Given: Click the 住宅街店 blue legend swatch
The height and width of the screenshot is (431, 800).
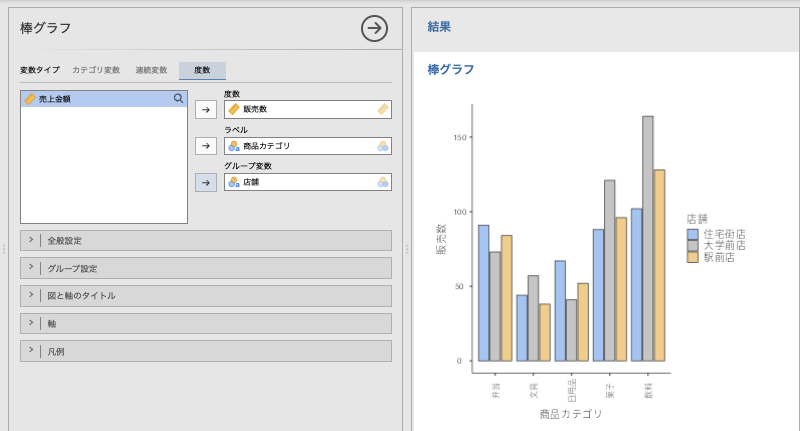Looking at the screenshot, I should coord(692,234).
